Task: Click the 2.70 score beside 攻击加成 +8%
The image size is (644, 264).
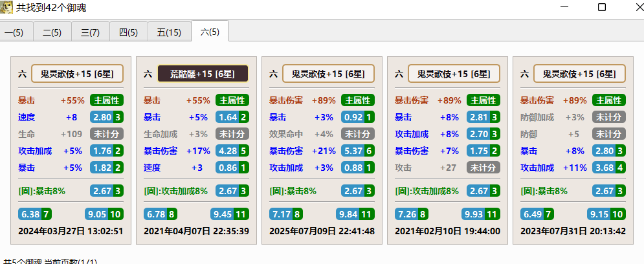Action: (x=483, y=134)
